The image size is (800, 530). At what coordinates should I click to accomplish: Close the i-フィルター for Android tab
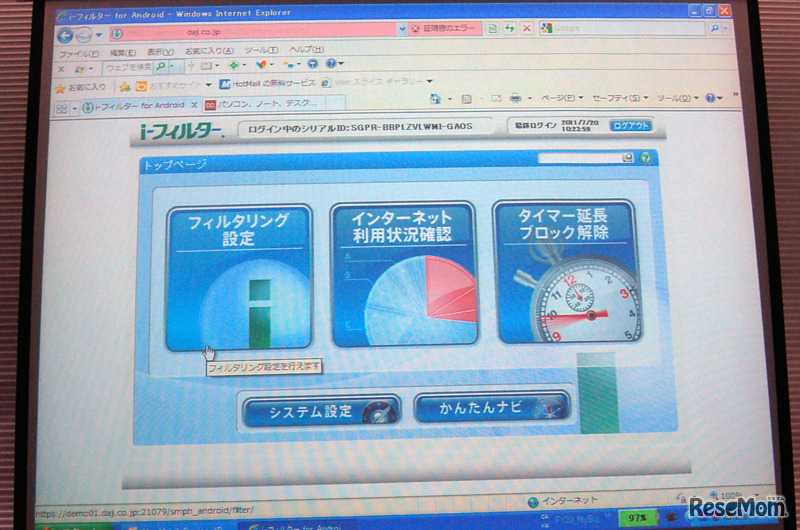pyautogui.click(x=194, y=105)
